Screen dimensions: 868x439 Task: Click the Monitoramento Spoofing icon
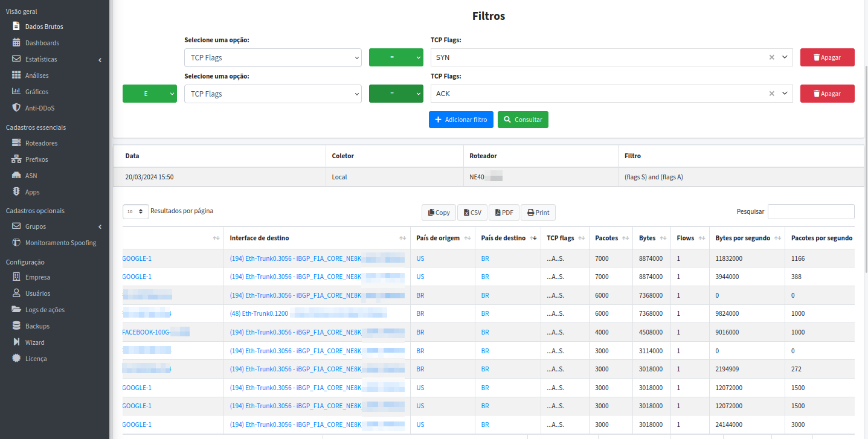[16, 243]
